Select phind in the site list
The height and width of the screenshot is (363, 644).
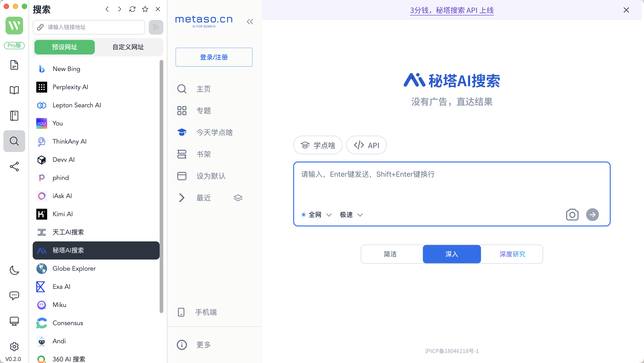coord(96,178)
